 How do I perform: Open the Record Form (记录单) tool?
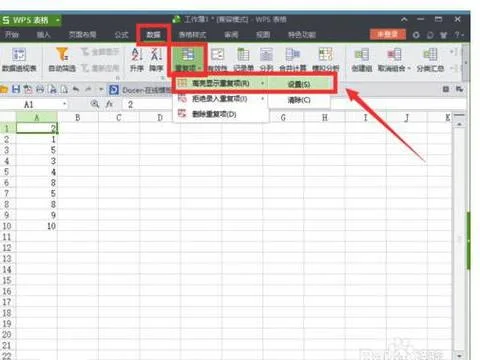243,60
